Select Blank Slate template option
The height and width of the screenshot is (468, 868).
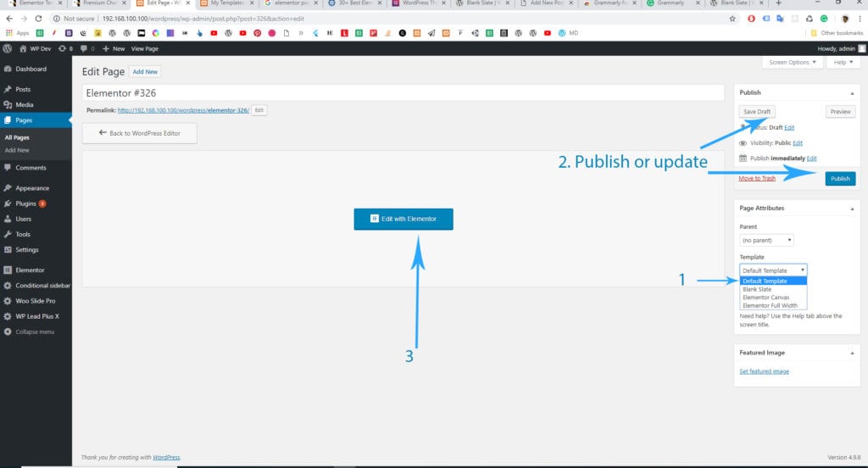pyautogui.click(x=773, y=290)
